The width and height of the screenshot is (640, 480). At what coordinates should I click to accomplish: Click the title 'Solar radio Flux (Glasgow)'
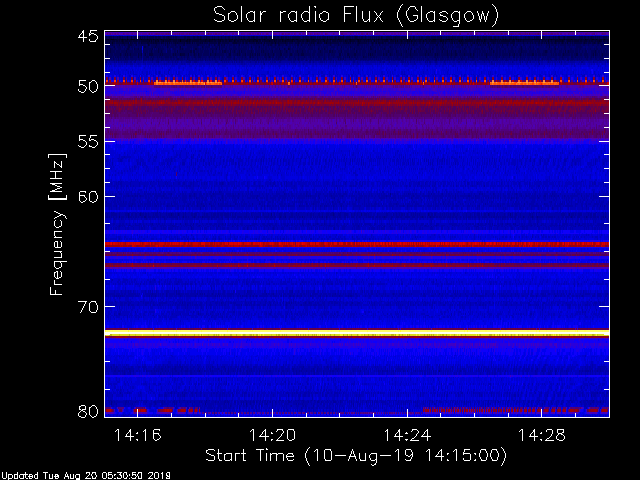(356, 16)
